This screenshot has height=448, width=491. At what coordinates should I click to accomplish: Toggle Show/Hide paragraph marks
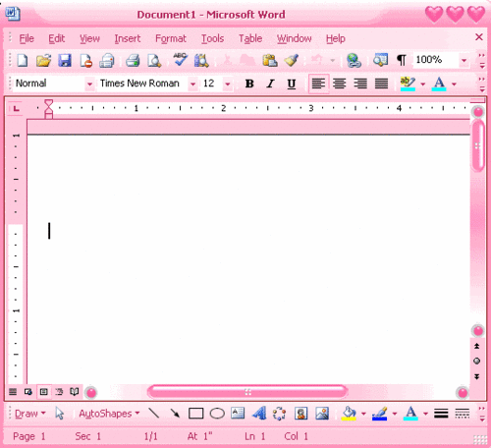point(402,60)
